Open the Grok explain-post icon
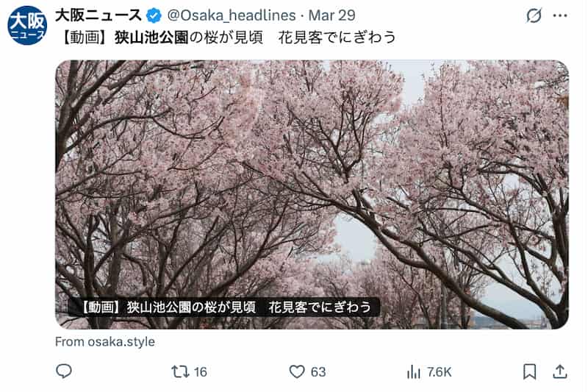Image resolution: width=588 pixels, height=392 pixels. 534,15
